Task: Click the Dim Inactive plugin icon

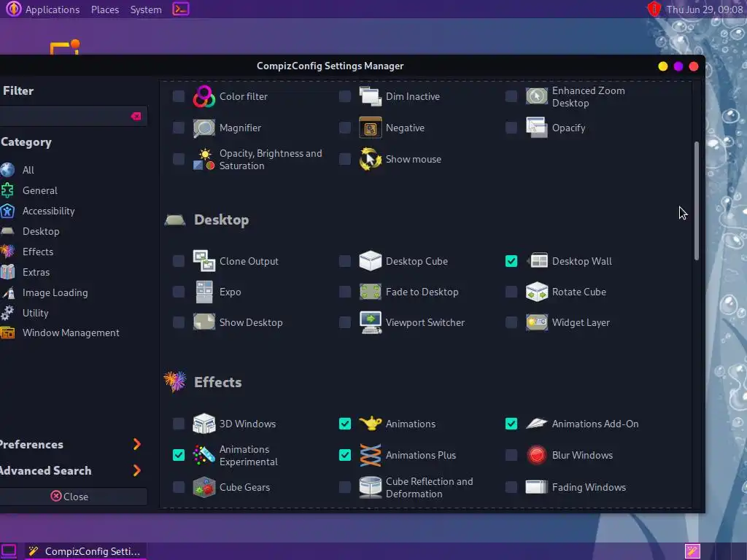Action: point(370,97)
